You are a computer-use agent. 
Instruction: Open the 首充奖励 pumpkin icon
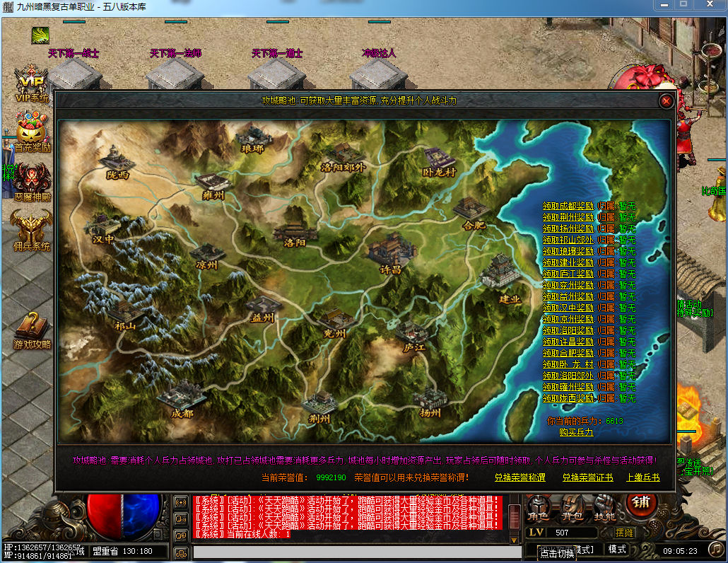32,132
